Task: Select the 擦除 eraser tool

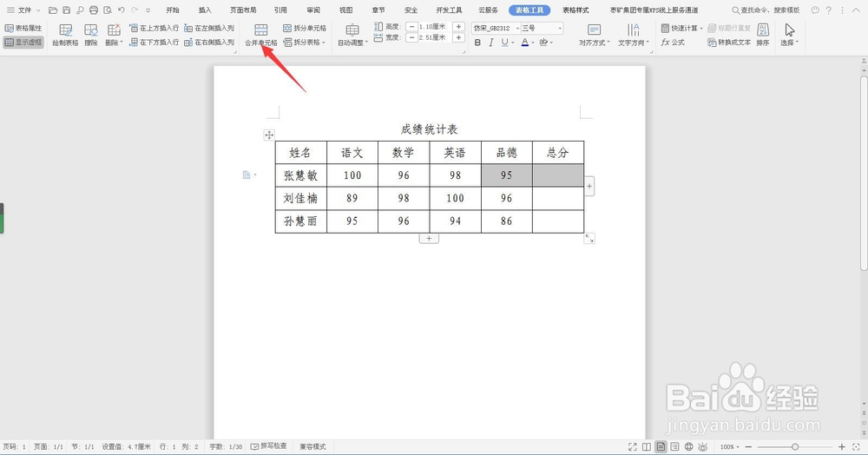Action: point(91,36)
